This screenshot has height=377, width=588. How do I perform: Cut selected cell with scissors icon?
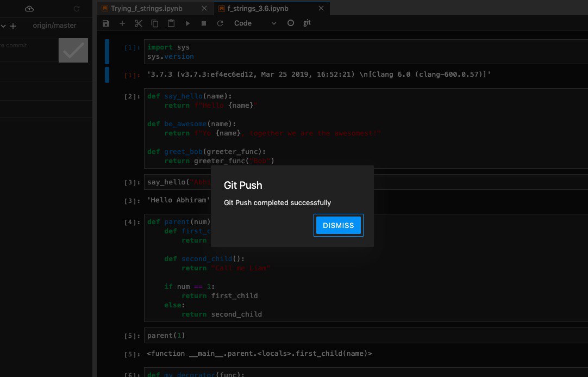pyautogui.click(x=138, y=23)
